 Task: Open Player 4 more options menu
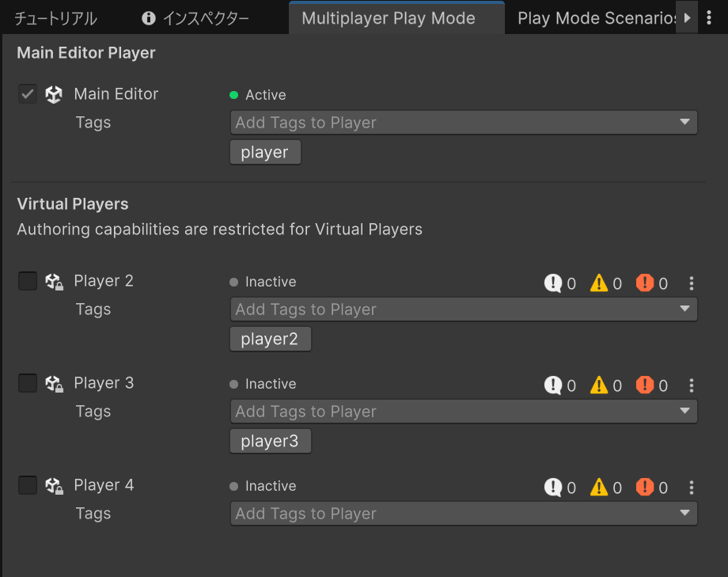pyautogui.click(x=692, y=488)
